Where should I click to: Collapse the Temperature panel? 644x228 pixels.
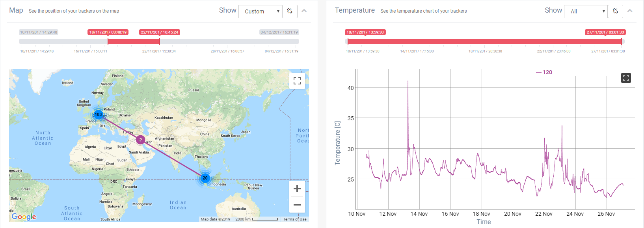coord(630,11)
